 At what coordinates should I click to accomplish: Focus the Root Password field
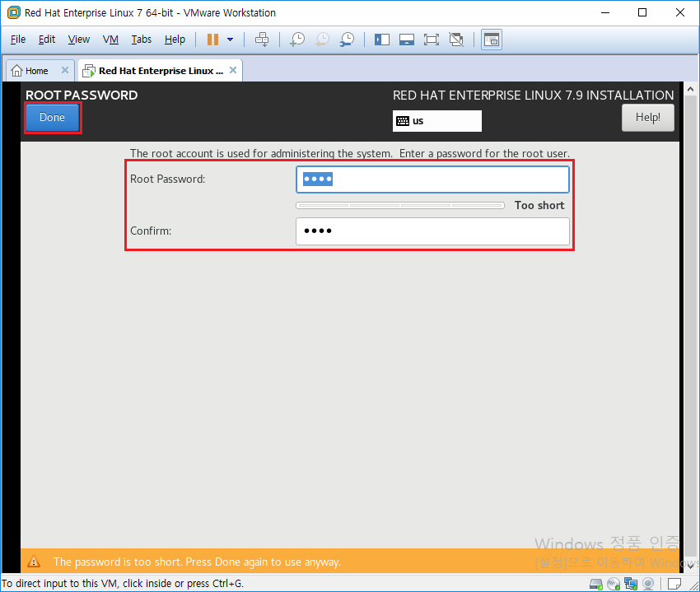(432, 179)
